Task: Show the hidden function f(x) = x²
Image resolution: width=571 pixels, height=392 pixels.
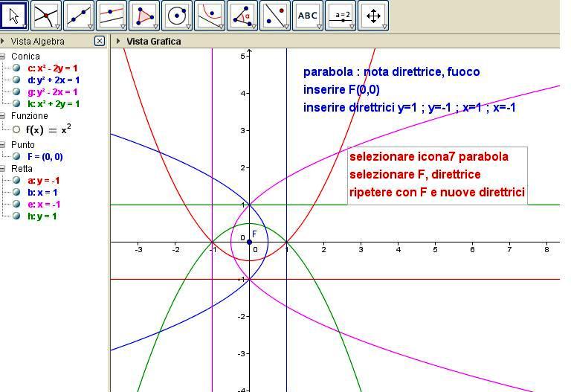Action: 16,129
